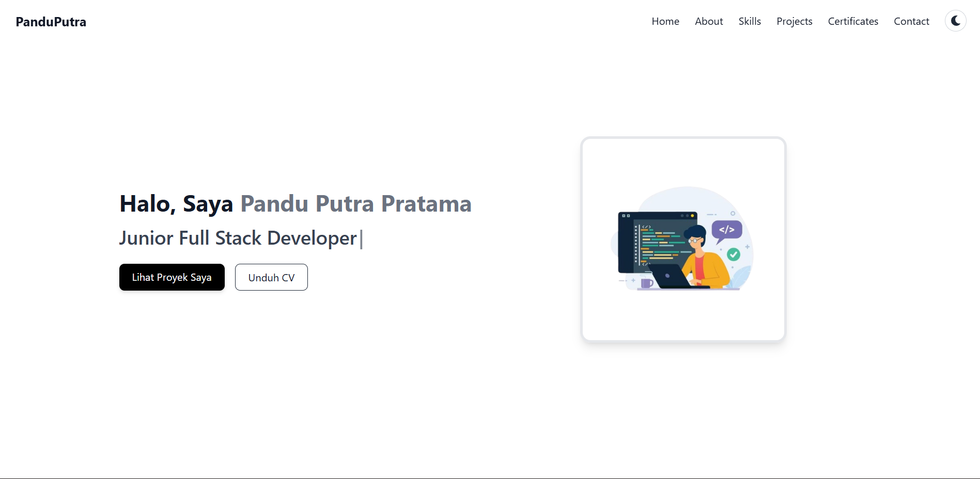Click the hero heading "Halo, Saya"
Screen dimensions: 980x479
click(x=176, y=203)
